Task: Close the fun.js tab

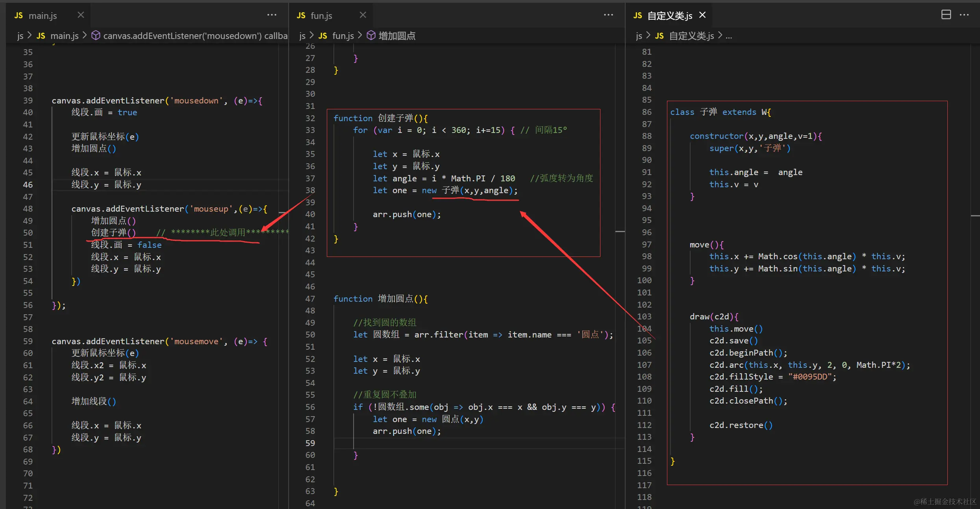Action: tap(363, 15)
